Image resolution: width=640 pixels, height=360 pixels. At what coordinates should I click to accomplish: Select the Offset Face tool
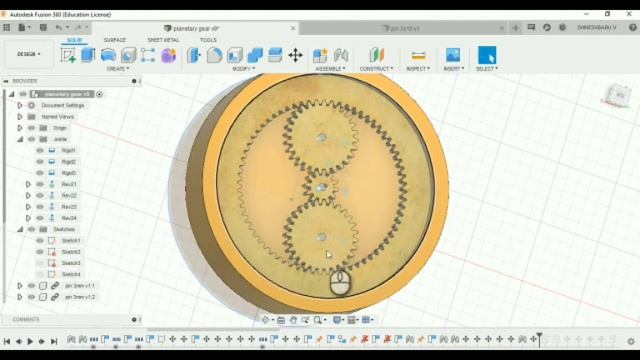[x=275, y=55]
